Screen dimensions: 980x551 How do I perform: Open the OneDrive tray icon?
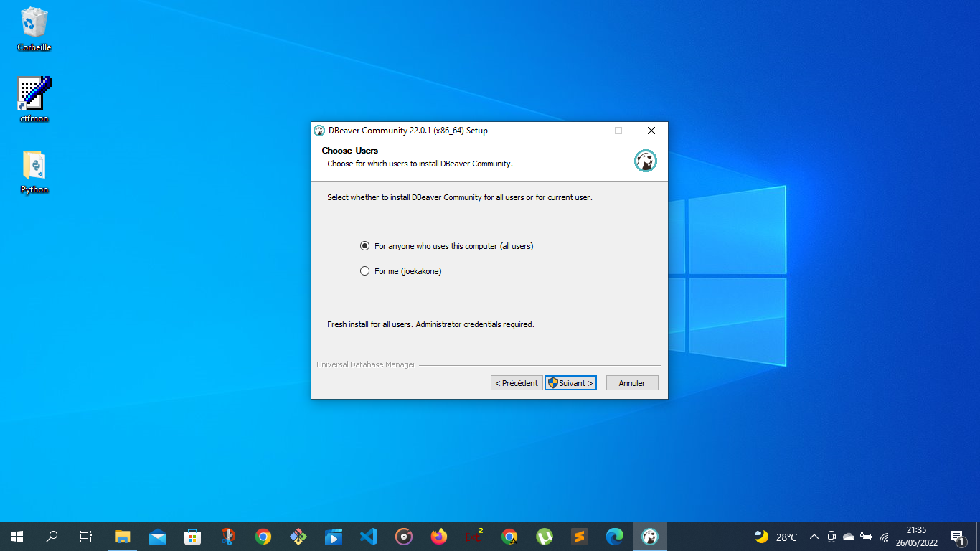pos(849,537)
